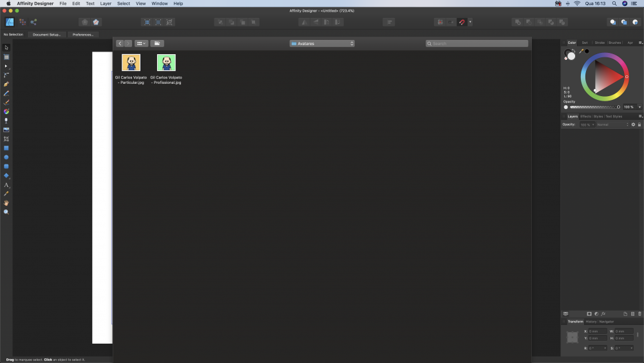The height and width of the screenshot is (363, 644).
Task: Select the Node tool
Action: 6,66
